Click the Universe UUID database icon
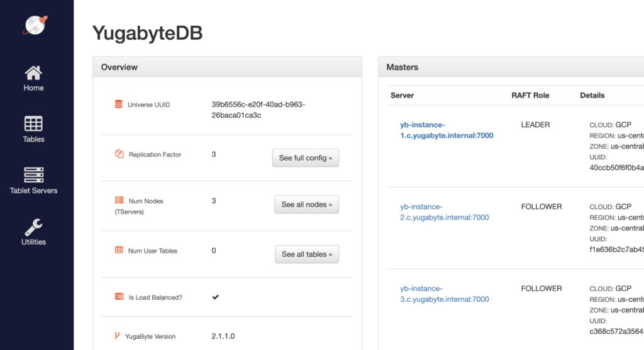The width and height of the screenshot is (644, 350). tap(119, 104)
